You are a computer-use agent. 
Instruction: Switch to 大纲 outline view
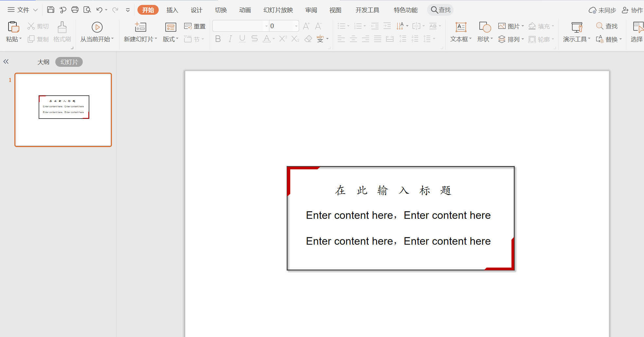click(43, 62)
